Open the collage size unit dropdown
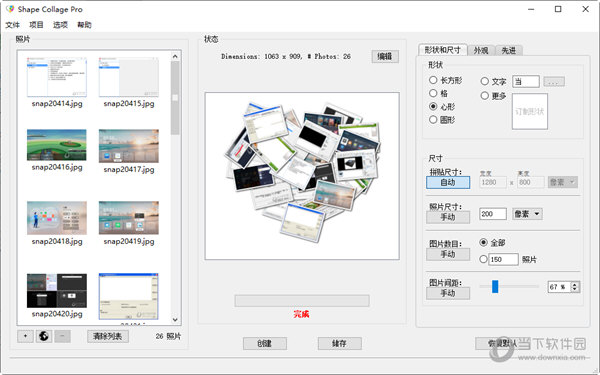 pos(562,182)
